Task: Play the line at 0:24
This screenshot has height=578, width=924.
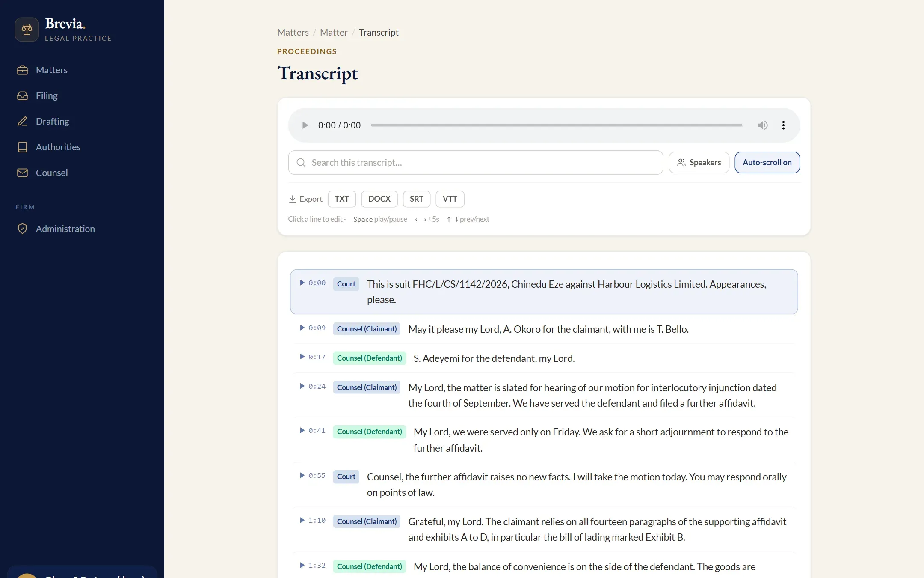Action: (x=302, y=387)
